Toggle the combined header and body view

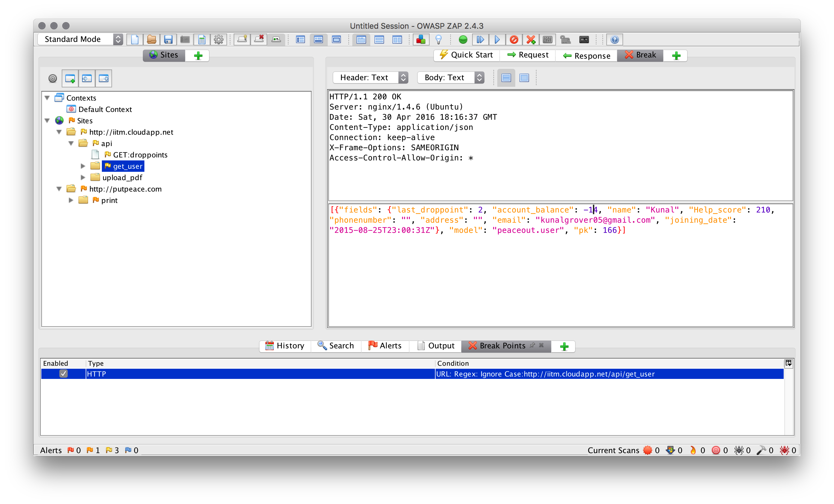pyautogui.click(x=524, y=78)
